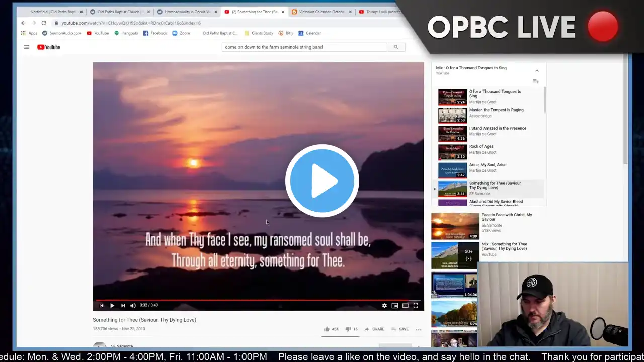This screenshot has width=644, height=362.
Task: Open the YouTube guide hamburger menu
Action: [x=27, y=47]
